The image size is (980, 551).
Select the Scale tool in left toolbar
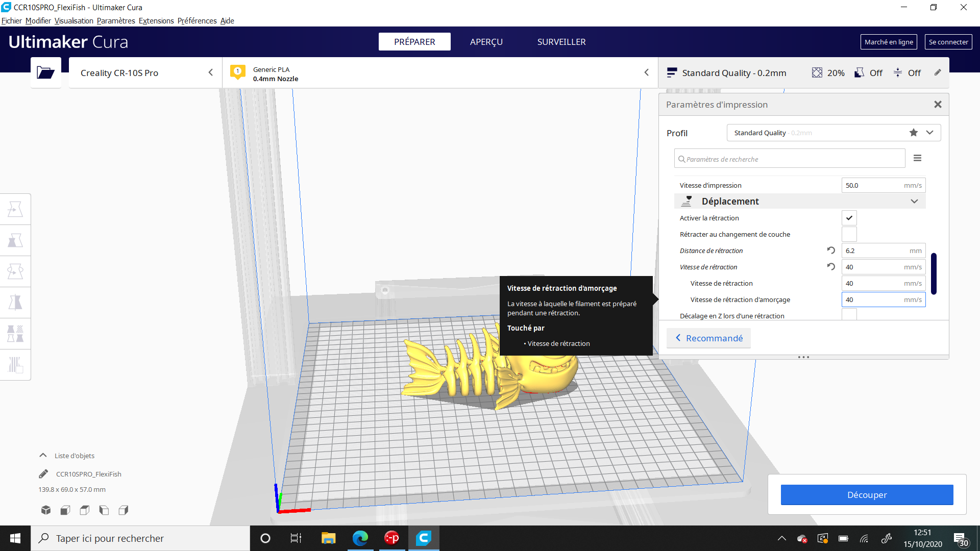(x=15, y=240)
